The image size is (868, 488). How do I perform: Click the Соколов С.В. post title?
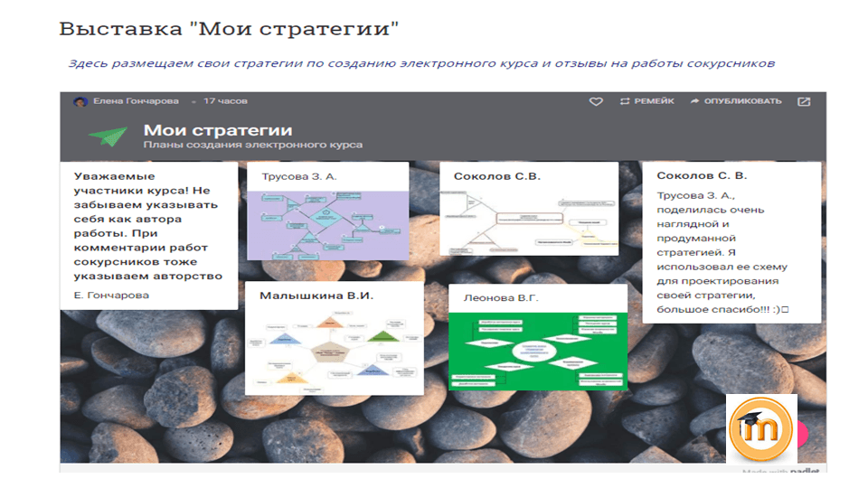pyautogui.click(x=497, y=176)
